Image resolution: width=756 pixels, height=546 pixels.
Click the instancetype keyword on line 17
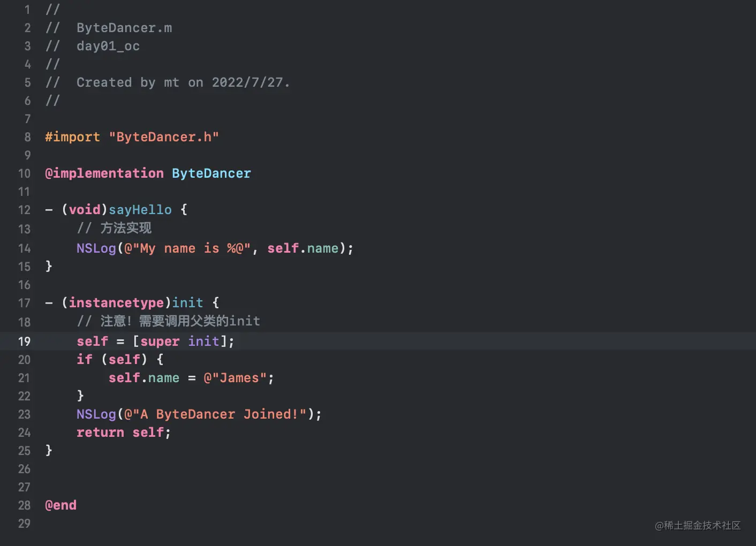tap(117, 302)
